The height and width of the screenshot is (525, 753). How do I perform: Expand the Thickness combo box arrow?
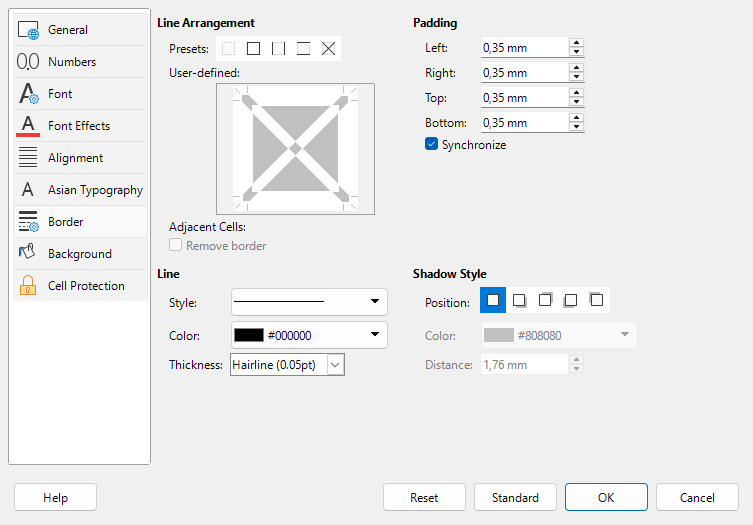pyautogui.click(x=335, y=365)
